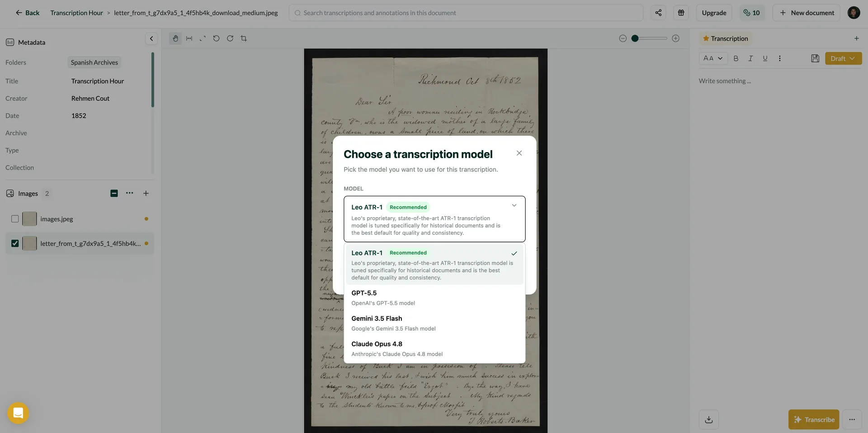Open the Draft status dropdown

[843, 58]
